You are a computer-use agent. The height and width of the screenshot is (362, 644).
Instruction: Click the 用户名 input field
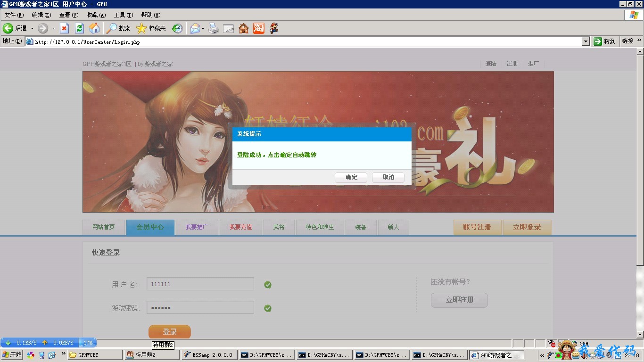200,284
